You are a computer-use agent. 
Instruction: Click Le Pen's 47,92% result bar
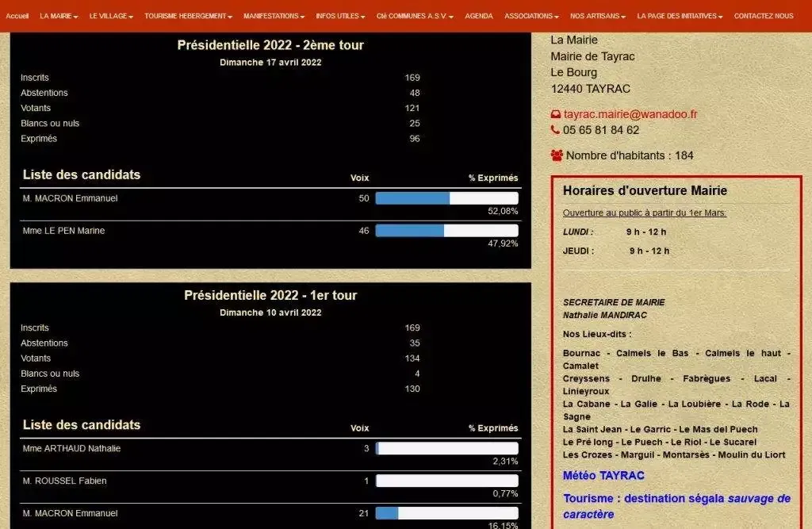click(x=446, y=231)
